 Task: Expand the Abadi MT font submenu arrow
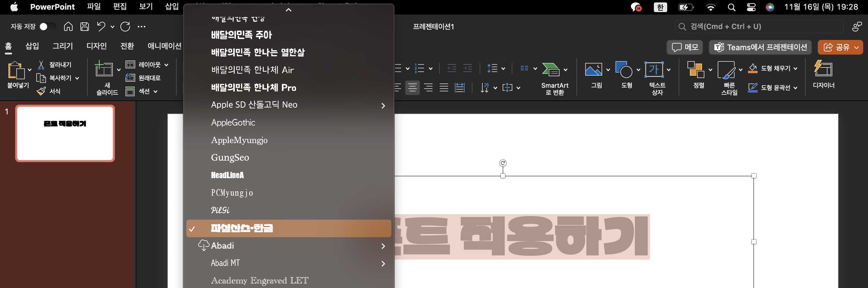point(383,263)
